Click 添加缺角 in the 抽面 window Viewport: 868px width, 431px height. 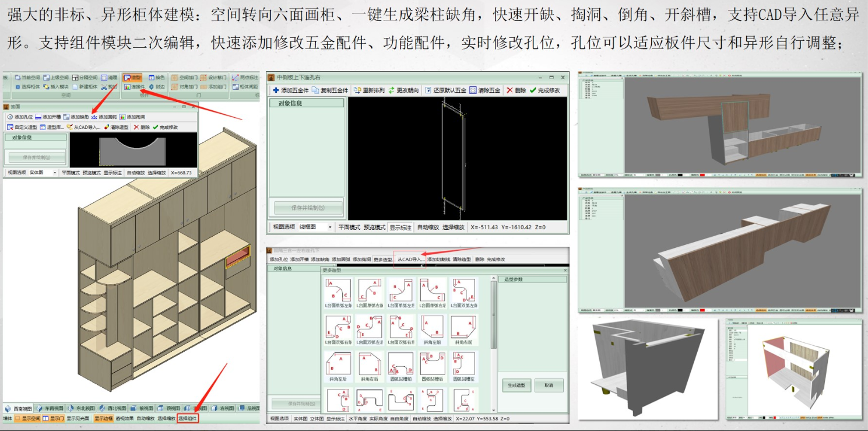tap(76, 117)
